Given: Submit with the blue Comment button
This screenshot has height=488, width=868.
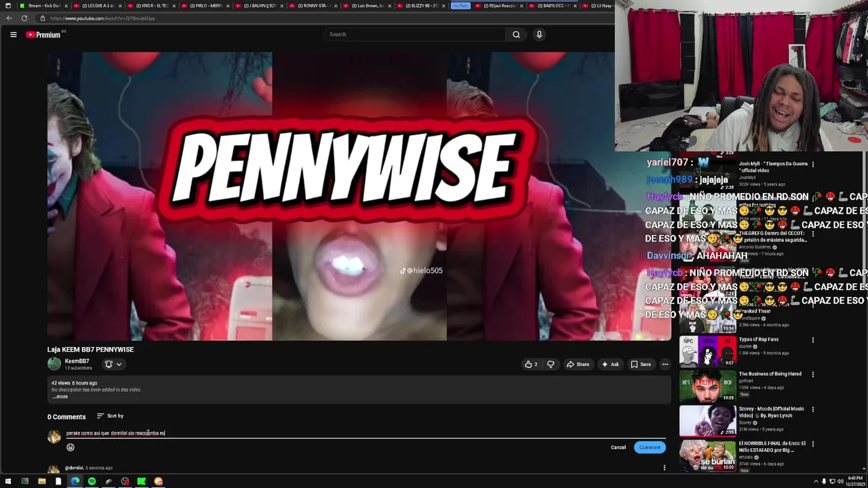Looking at the screenshot, I should point(650,447).
